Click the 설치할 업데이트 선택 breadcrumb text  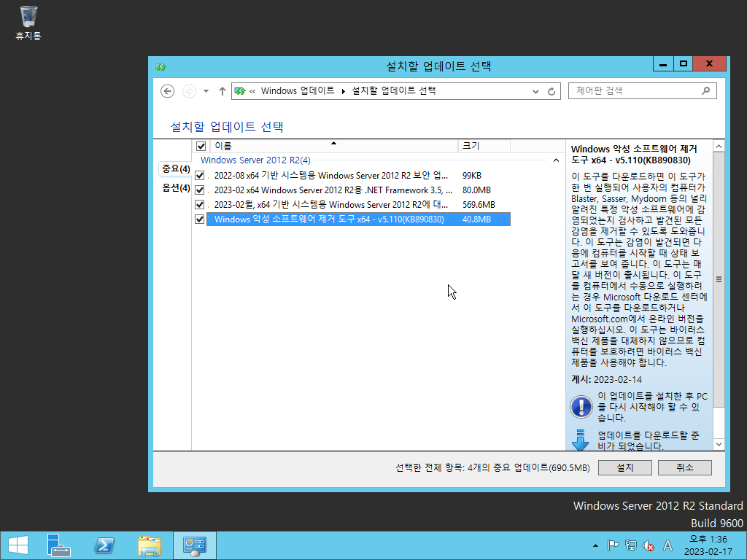pos(393,91)
